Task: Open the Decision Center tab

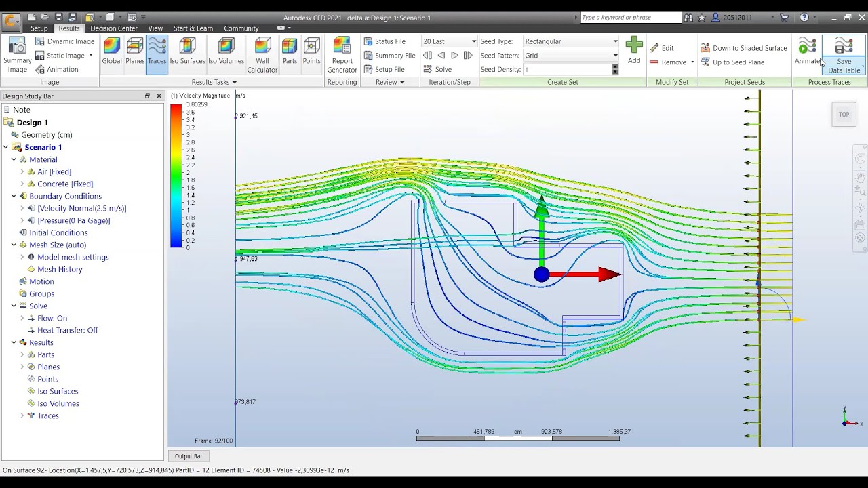Action: (x=114, y=28)
